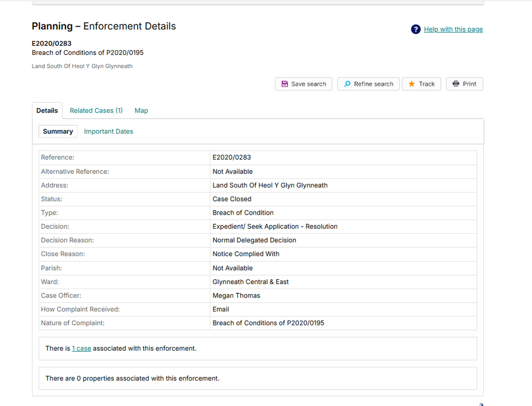
Task: Click the orange star Track icon
Action: [412, 84]
